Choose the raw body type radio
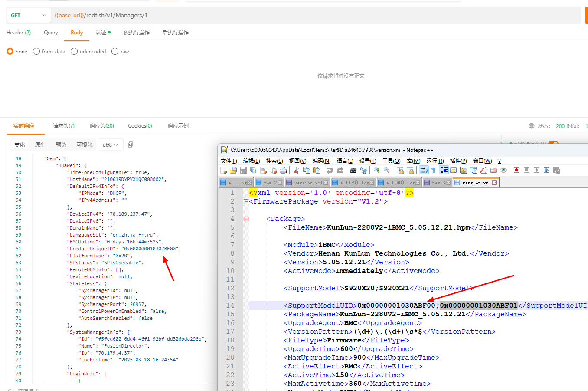588x391 pixels. [x=115, y=52]
